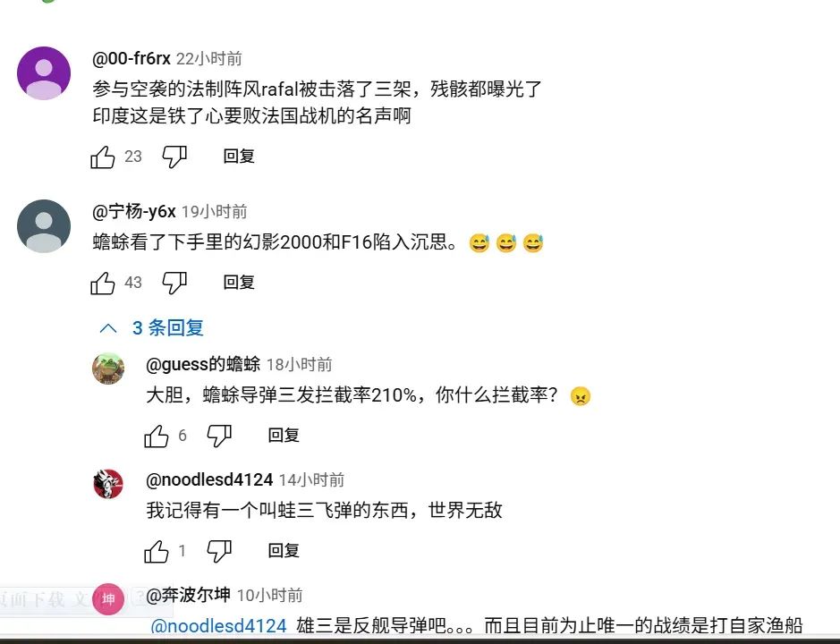Like the @宁杨-y6x comment with 43 likes
840x644 pixels.
click(103, 283)
